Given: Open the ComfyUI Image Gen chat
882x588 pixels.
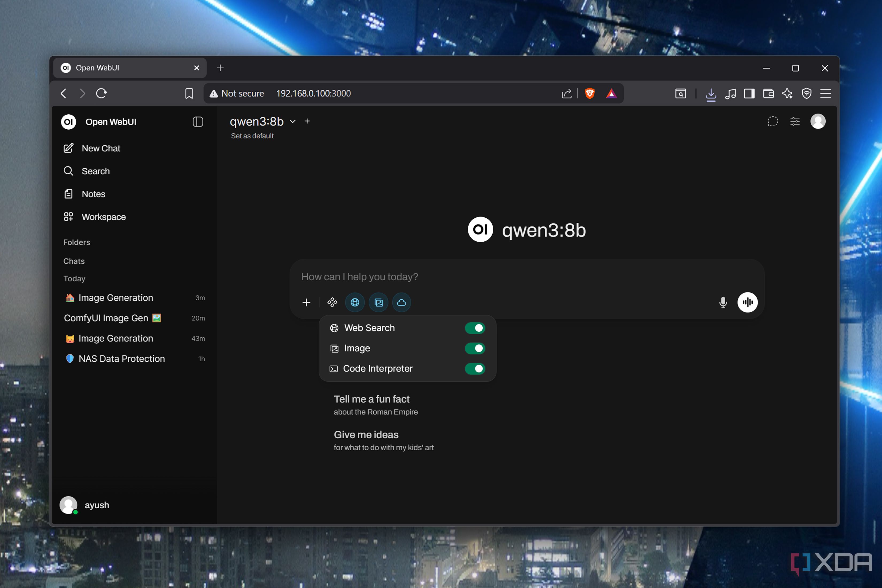Looking at the screenshot, I should pyautogui.click(x=134, y=318).
